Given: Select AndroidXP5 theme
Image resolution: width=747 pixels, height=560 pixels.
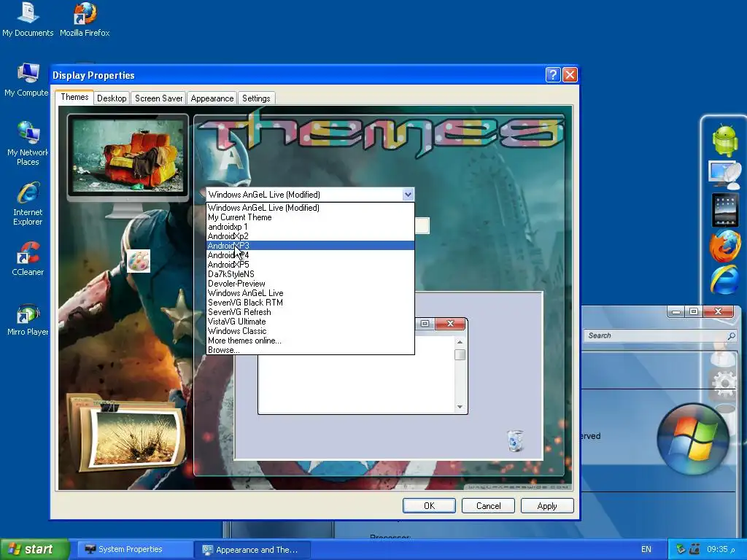Looking at the screenshot, I should 310,265.
